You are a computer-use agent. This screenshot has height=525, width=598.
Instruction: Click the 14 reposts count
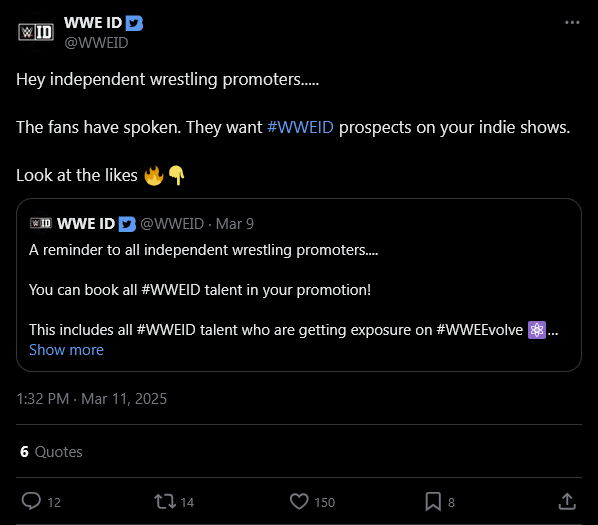(x=187, y=503)
